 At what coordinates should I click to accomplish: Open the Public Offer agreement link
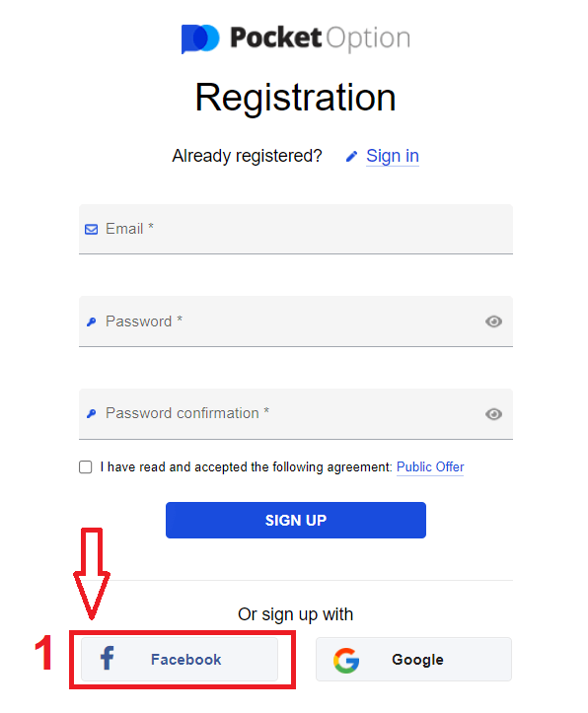[430, 467]
